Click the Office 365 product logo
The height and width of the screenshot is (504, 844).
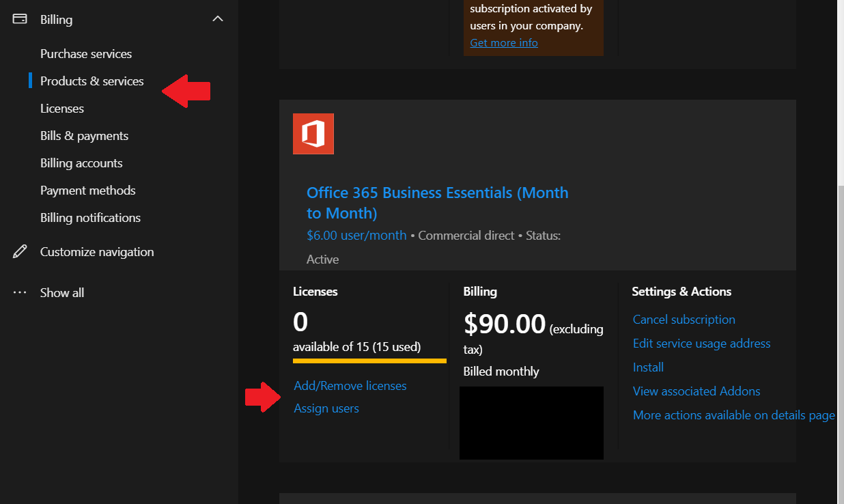(x=313, y=134)
